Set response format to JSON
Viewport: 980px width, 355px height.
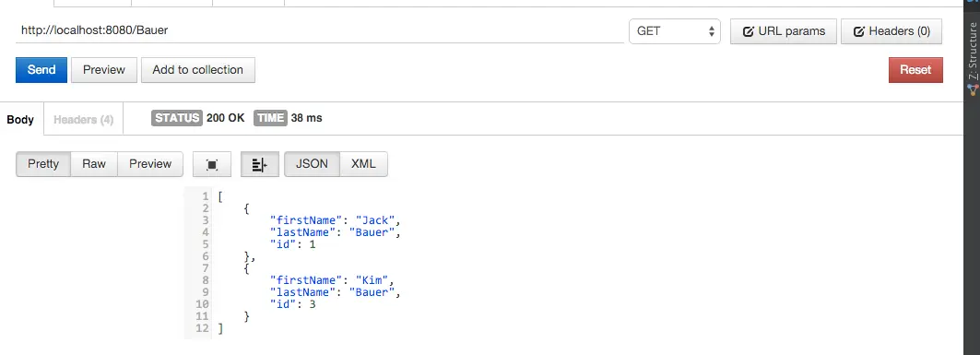point(312,164)
